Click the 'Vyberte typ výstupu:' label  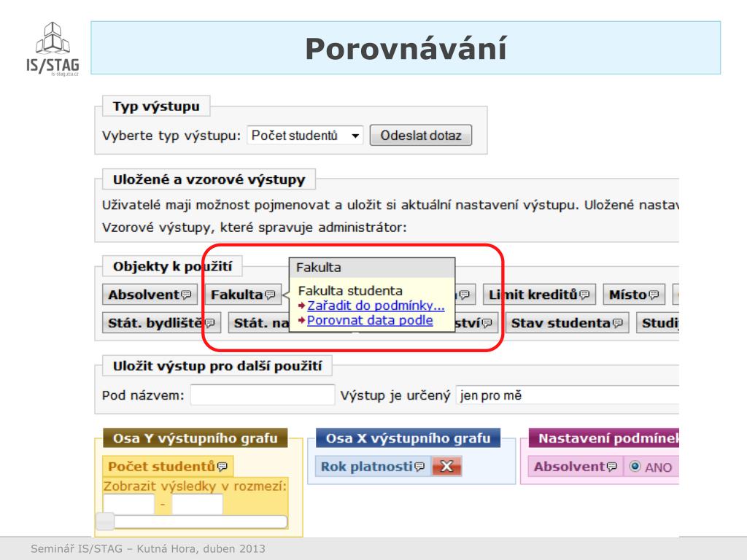tap(171, 136)
